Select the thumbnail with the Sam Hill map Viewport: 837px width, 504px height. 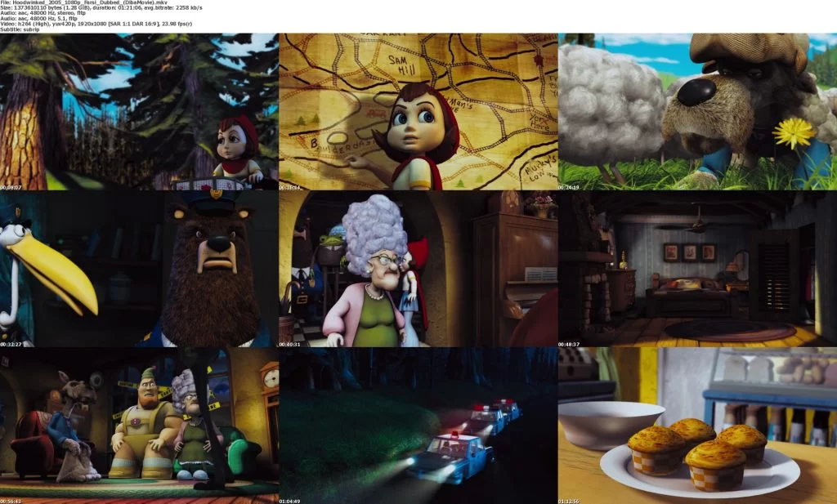tap(418, 111)
